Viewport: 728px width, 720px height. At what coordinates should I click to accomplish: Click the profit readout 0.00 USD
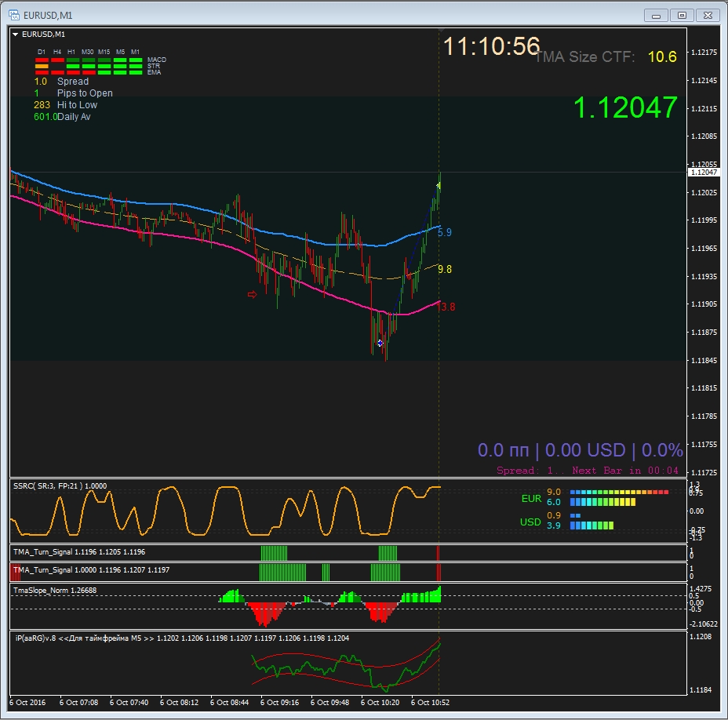tap(585, 450)
